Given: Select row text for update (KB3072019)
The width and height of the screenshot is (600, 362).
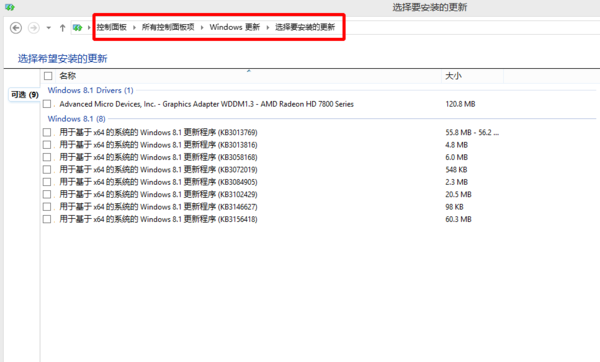Looking at the screenshot, I should click(x=158, y=170).
